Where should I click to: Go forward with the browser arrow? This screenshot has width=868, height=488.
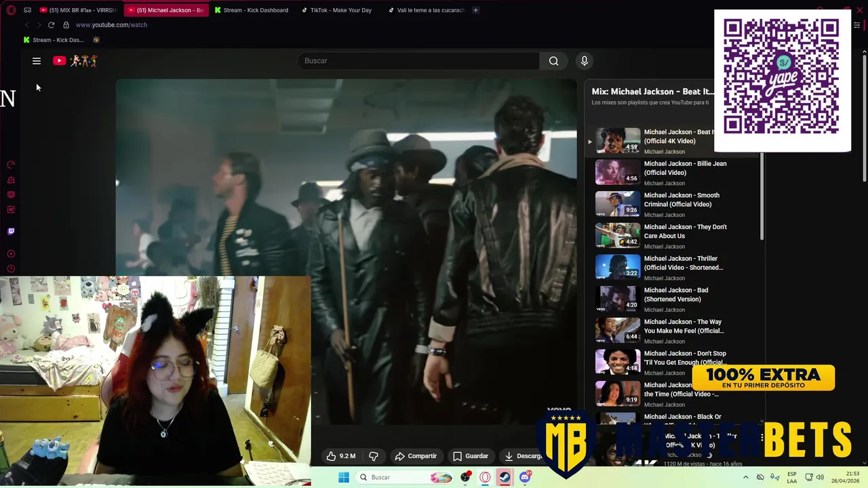pos(39,25)
